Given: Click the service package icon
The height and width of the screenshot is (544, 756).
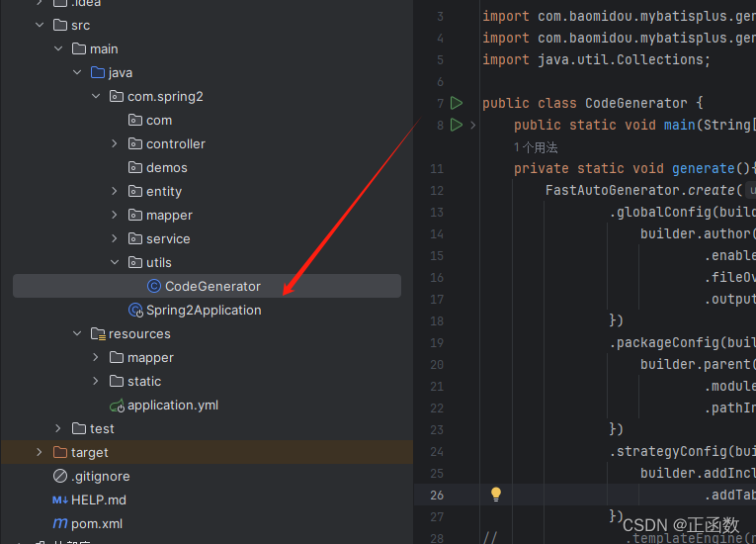Looking at the screenshot, I should 135,238.
